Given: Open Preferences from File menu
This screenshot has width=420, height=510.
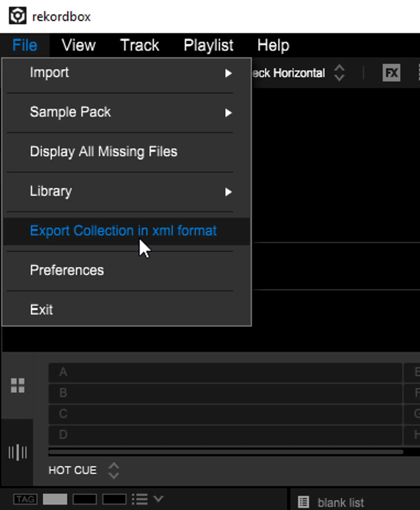Looking at the screenshot, I should pos(67,270).
